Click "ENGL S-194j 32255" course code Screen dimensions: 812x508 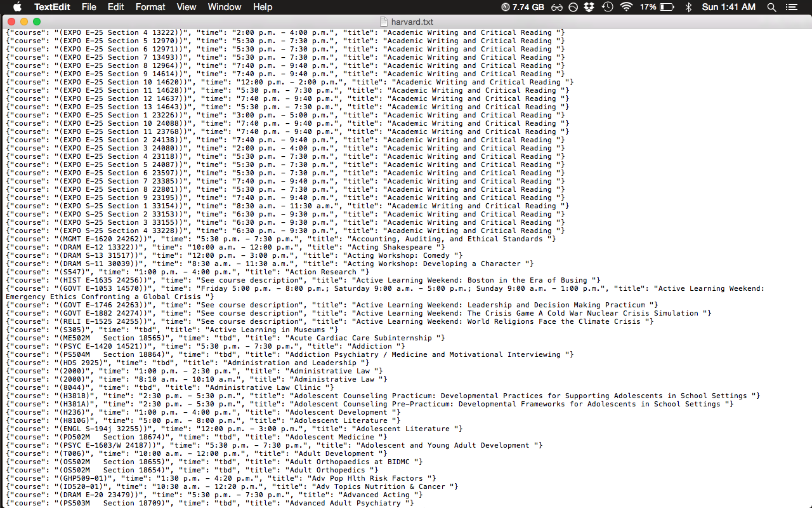(101, 429)
